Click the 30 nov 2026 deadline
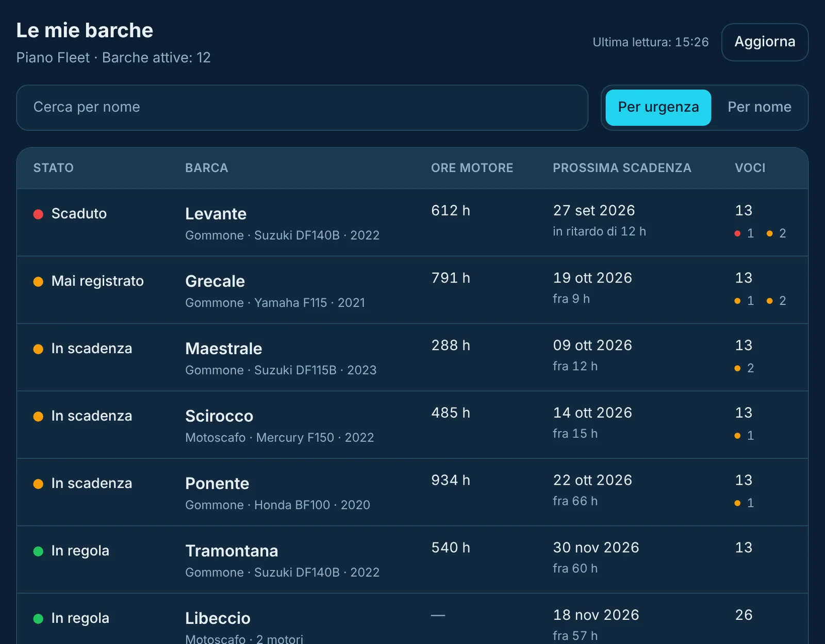825x644 pixels. [596, 548]
